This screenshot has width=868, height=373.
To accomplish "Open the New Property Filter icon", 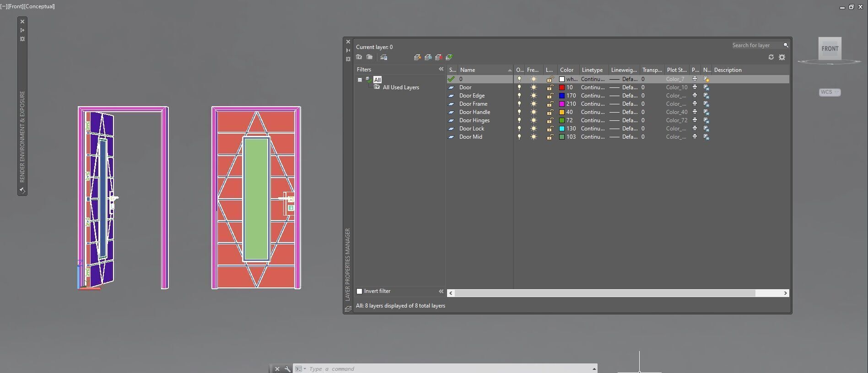I will tap(359, 57).
